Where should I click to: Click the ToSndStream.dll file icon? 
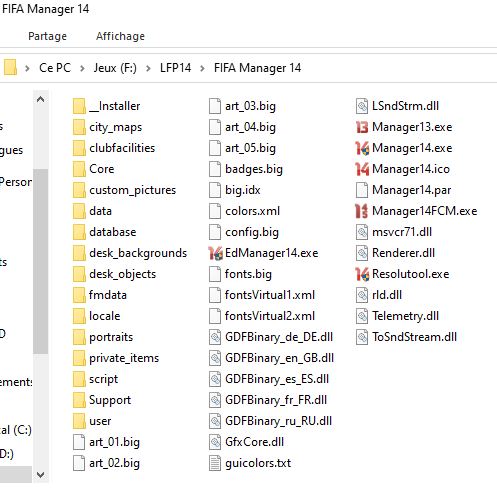pos(362,337)
